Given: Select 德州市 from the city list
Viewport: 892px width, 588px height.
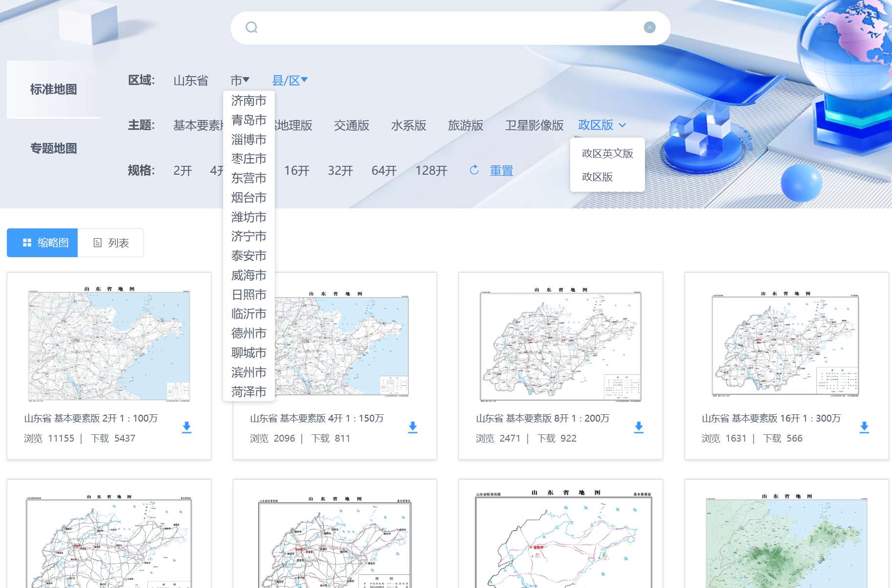Looking at the screenshot, I should pos(249,333).
